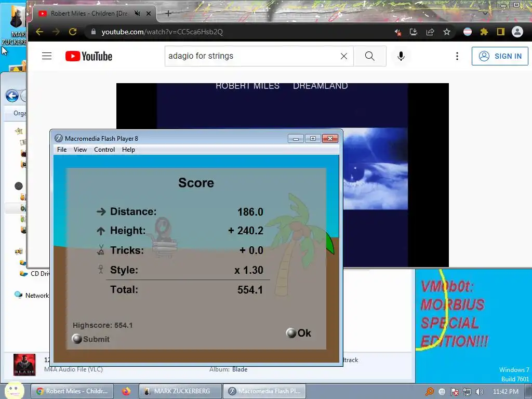Screen dimensions: 532x399
Task: Bookmark this page with the star icon
Action: (446, 32)
